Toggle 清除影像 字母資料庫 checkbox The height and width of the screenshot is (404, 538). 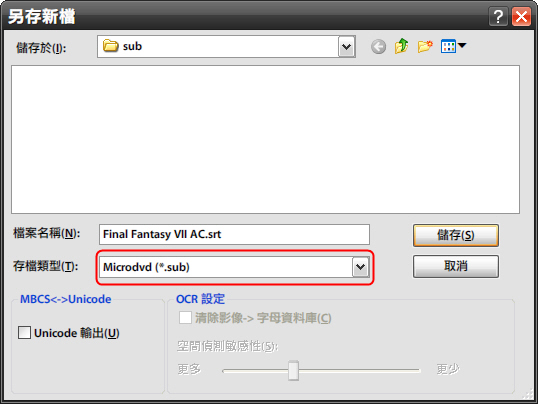click(x=185, y=317)
